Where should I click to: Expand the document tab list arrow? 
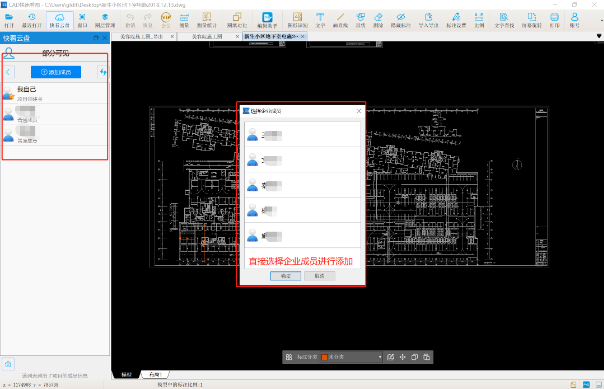599,36
